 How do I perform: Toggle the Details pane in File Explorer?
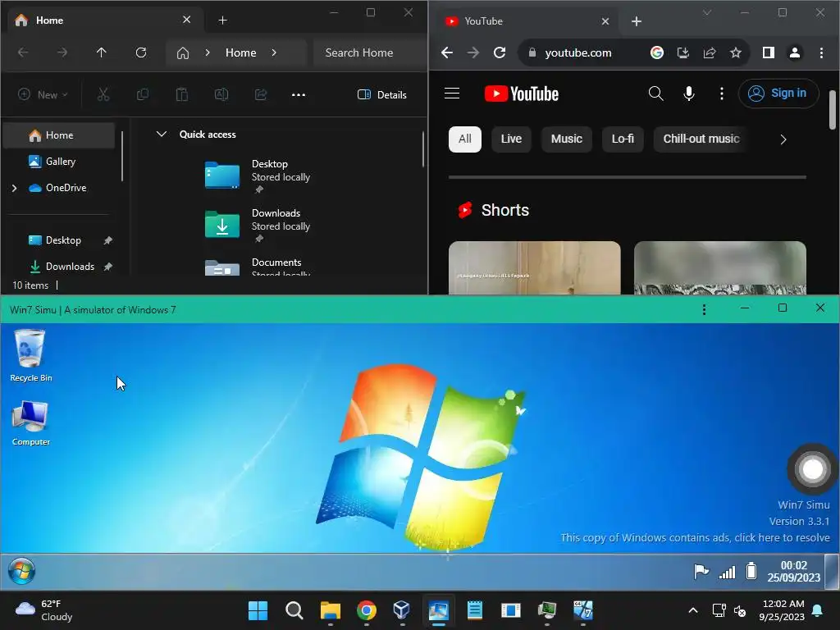[x=382, y=95]
